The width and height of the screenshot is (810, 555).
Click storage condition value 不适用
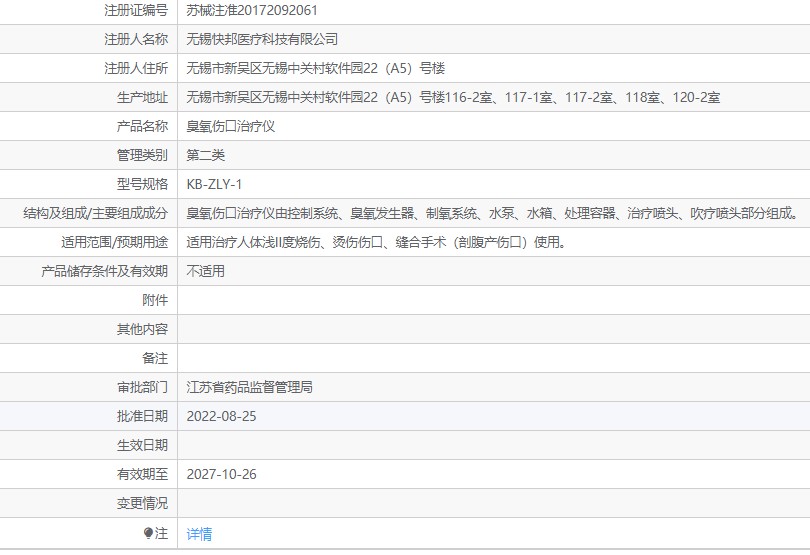point(206,271)
